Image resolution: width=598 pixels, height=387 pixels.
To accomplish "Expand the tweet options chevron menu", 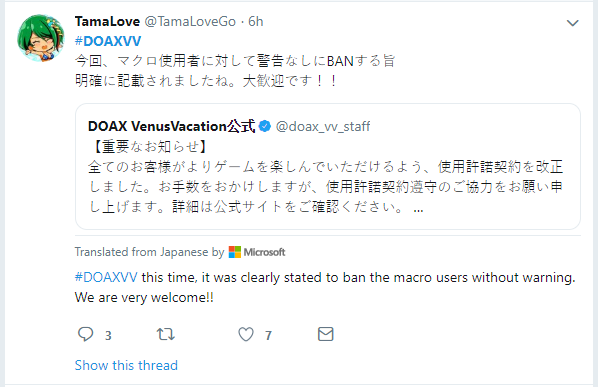I will [572, 23].
